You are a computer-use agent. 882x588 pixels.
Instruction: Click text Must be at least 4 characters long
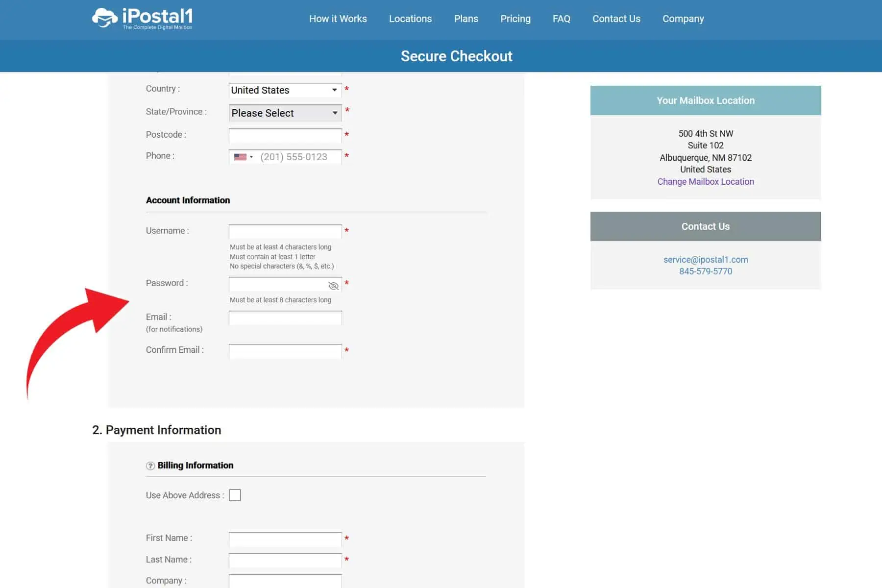click(280, 247)
